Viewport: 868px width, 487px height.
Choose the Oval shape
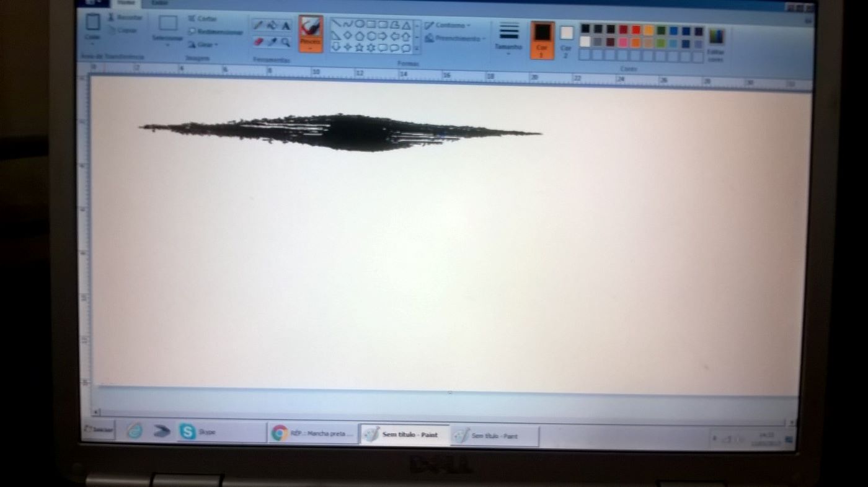360,24
